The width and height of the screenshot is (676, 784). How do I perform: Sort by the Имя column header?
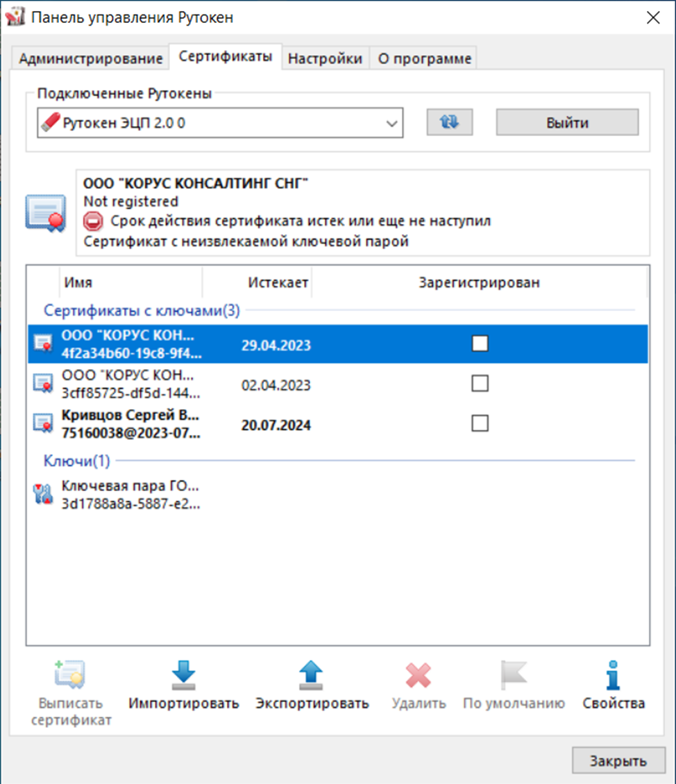pyautogui.click(x=130, y=282)
